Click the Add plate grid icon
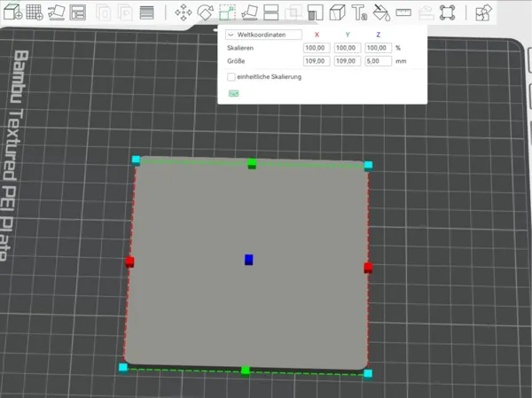The width and height of the screenshot is (532, 398). pos(35,12)
